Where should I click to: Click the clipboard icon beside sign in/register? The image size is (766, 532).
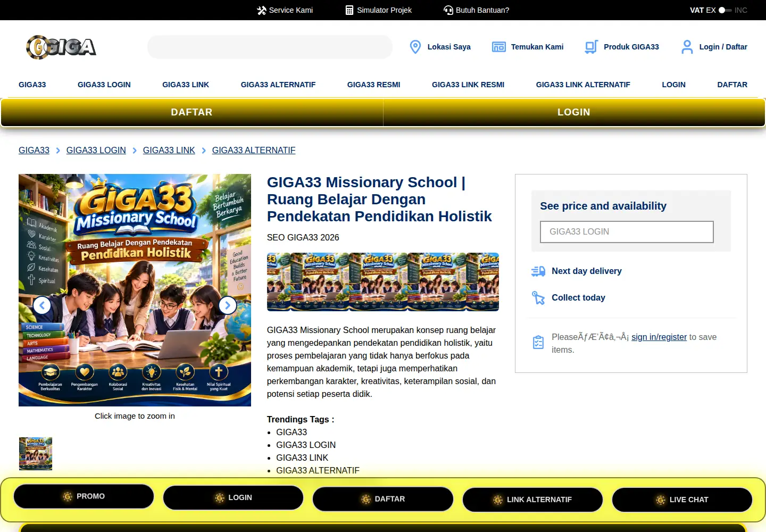point(538,342)
